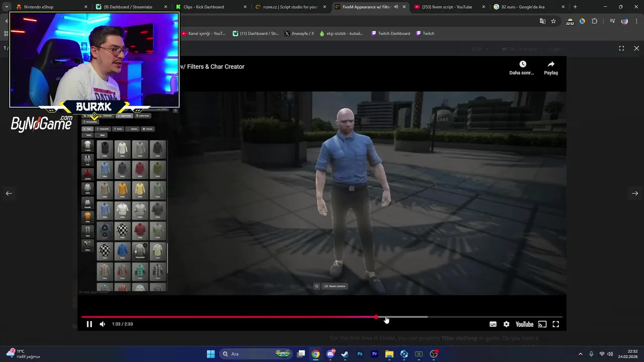
Task: Open the Twitch Dashboard bookmark
Action: pyautogui.click(x=390, y=34)
